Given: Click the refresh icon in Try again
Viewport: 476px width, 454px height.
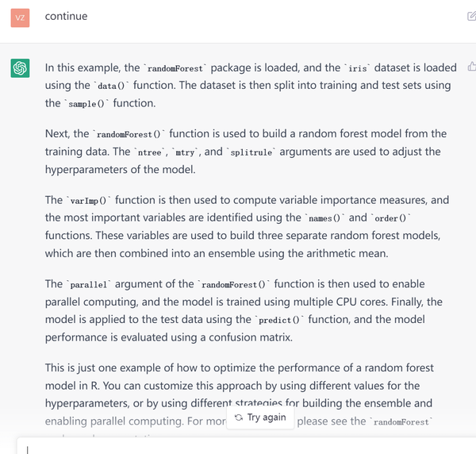Looking at the screenshot, I should coord(239,417).
